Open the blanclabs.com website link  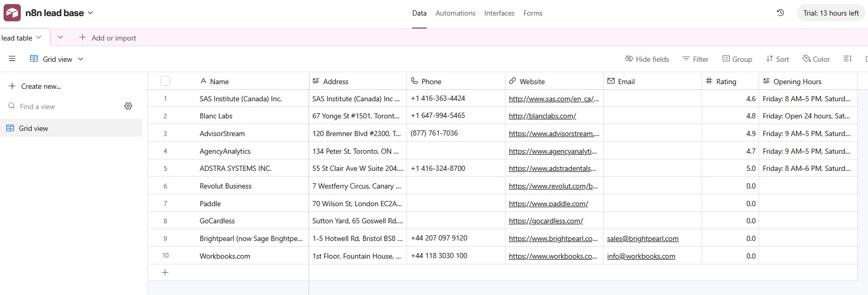542,116
